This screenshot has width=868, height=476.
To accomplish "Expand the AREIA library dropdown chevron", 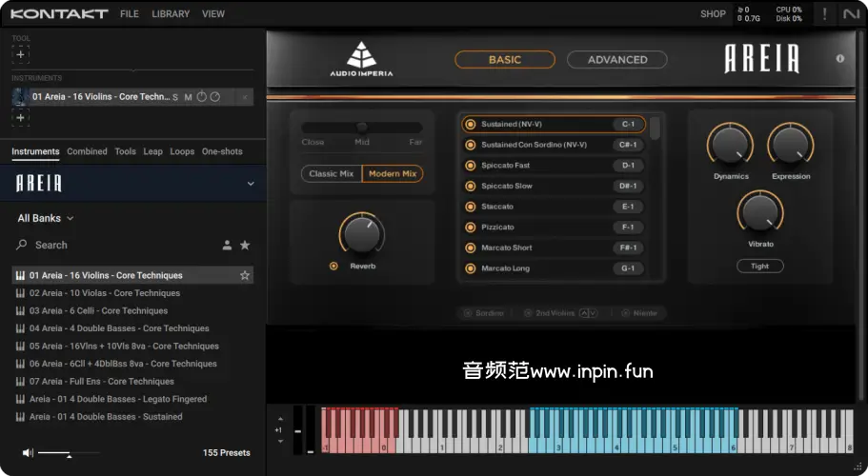I will pos(251,184).
